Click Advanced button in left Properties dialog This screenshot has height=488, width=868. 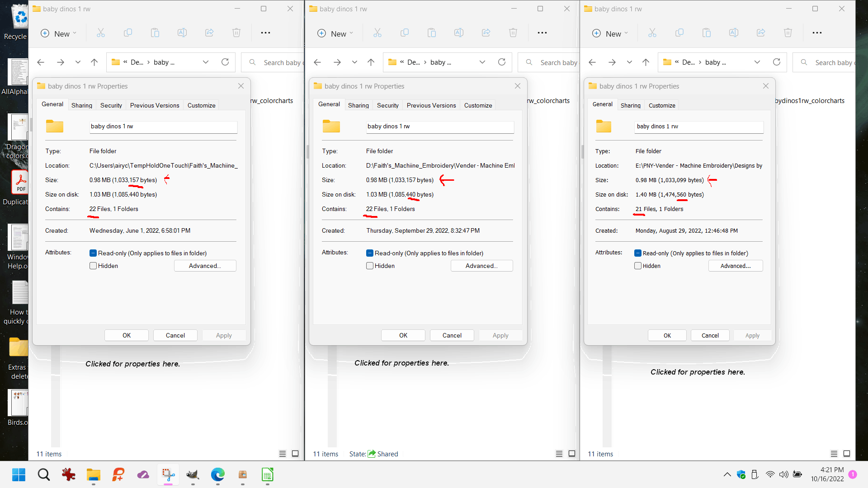(205, 266)
